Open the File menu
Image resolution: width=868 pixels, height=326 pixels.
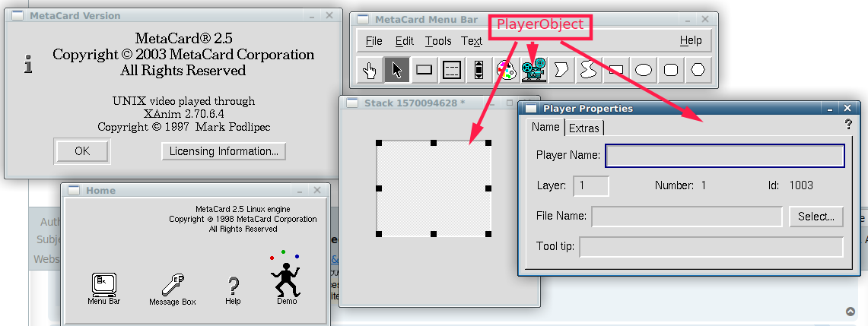pyautogui.click(x=374, y=41)
